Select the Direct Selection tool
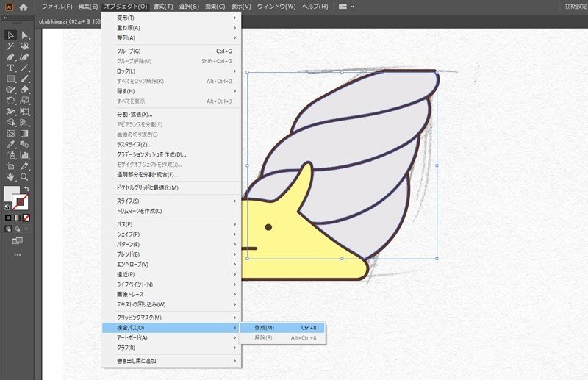 click(x=24, y=35)
